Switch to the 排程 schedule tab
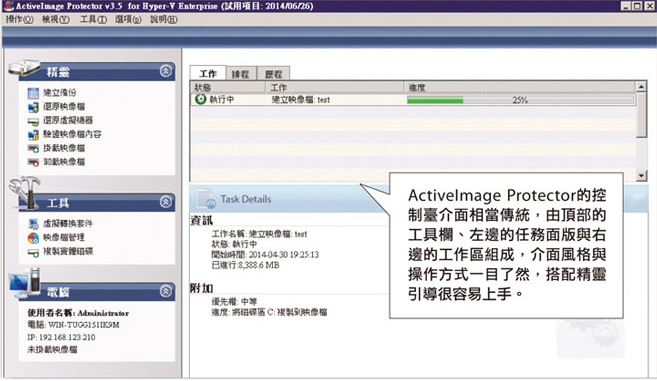 (x=241, y=74)
